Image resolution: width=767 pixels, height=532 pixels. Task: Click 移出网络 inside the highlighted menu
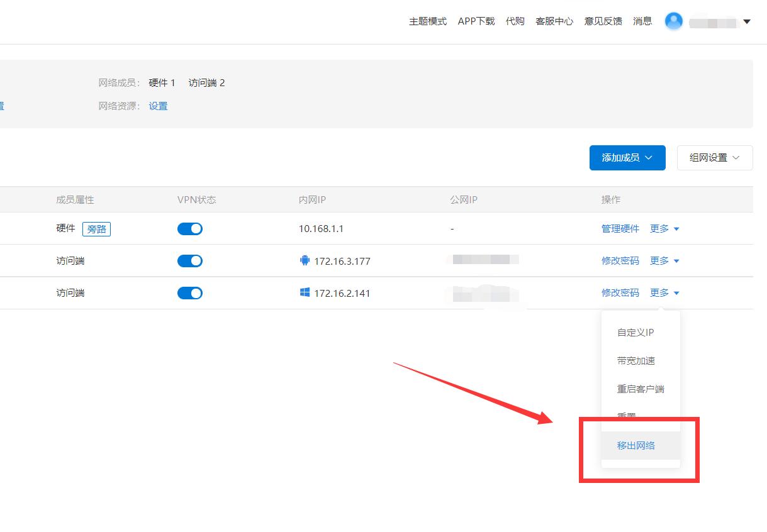(x=637, y=445)
